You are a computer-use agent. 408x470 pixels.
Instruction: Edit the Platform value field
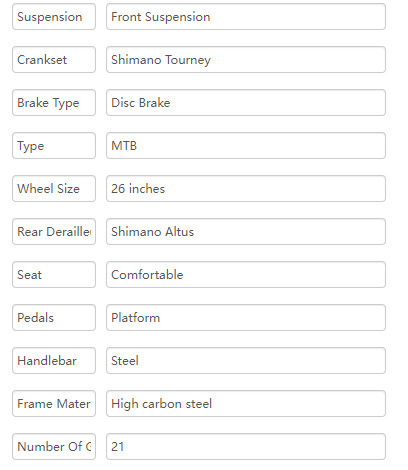click(246, 318)
